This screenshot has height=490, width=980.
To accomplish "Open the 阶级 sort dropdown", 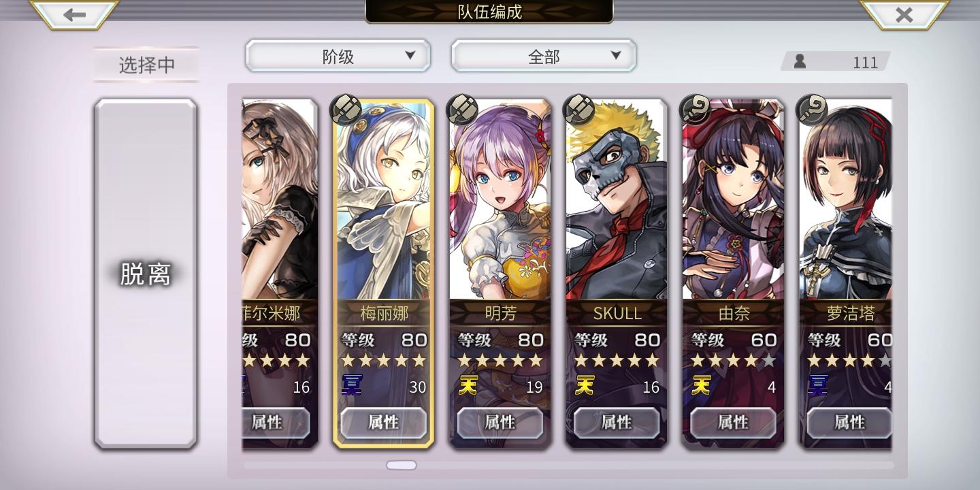I will 338,56.
